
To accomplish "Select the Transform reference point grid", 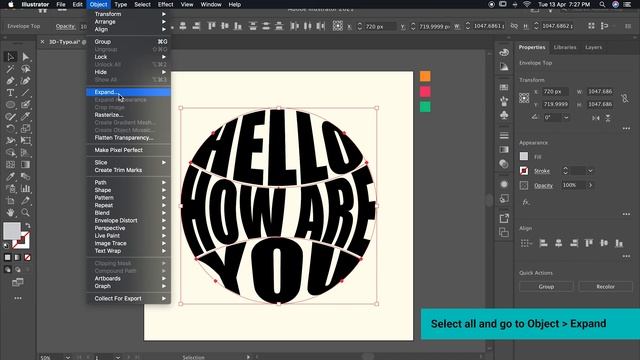I will pyautogui.click(x=524, y=98).
